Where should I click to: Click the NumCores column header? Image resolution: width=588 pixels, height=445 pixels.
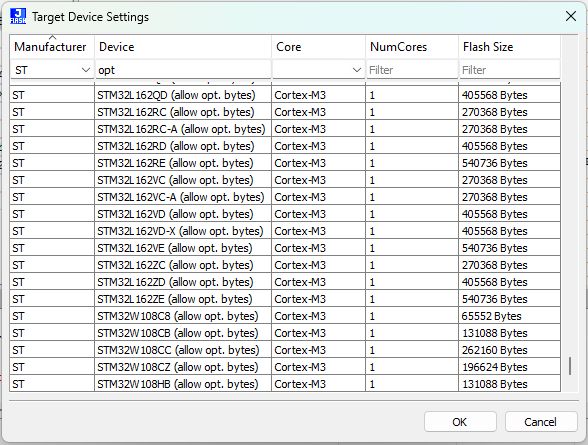point(412,47)
